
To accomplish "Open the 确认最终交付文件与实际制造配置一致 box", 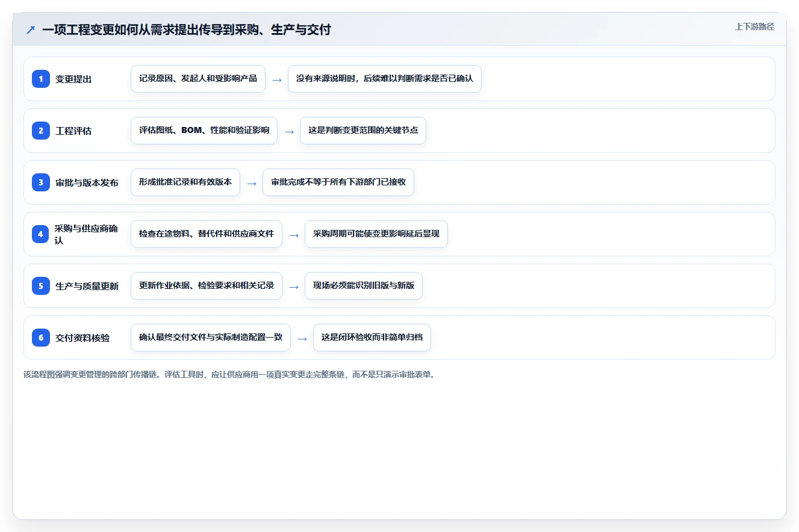I will (211, 338).
